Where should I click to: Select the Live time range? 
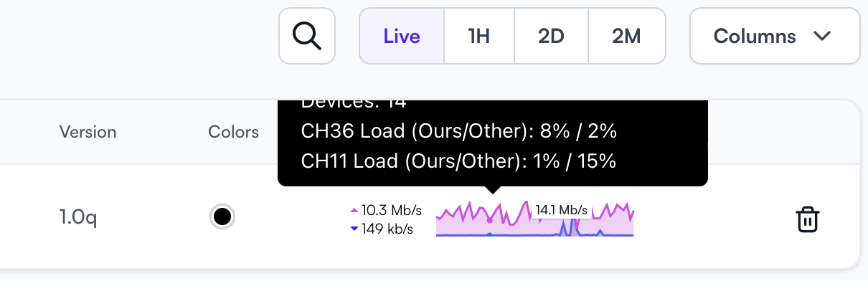tap(402, 36)
